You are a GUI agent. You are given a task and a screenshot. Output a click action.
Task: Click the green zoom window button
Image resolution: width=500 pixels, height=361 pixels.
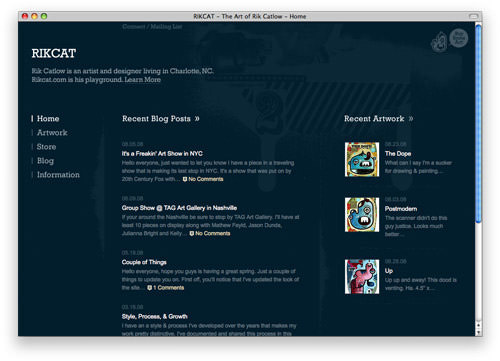(x=44, y=16)
